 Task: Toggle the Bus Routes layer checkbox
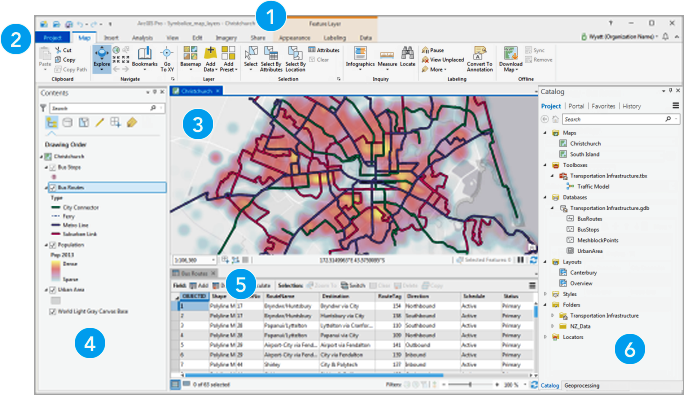click(53, 188)
